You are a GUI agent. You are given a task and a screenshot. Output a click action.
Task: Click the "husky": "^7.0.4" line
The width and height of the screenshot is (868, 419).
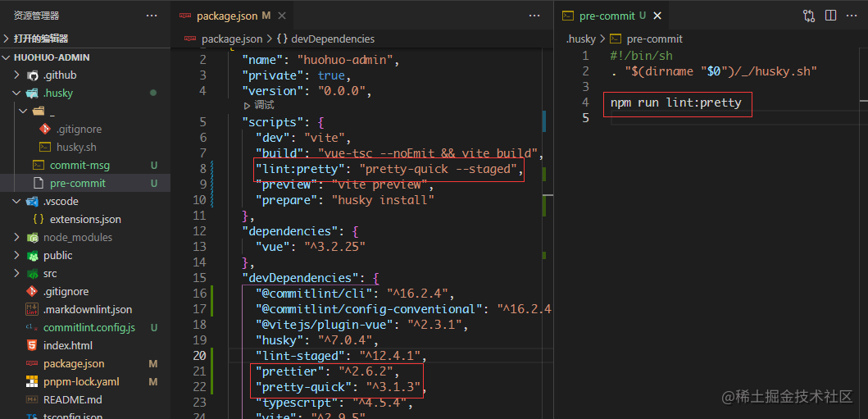click(x=316, y=339)
